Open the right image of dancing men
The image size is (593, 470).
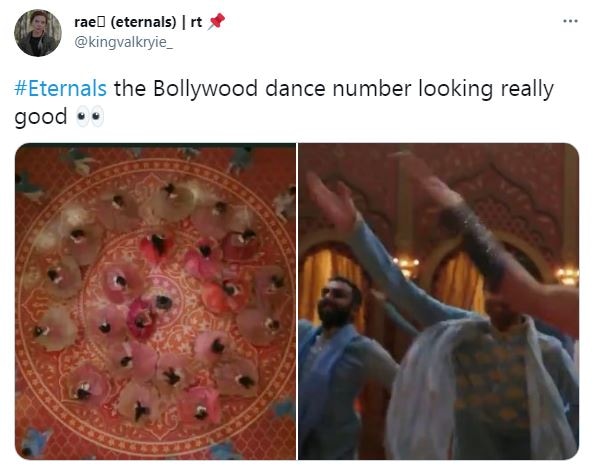(439, 301)
